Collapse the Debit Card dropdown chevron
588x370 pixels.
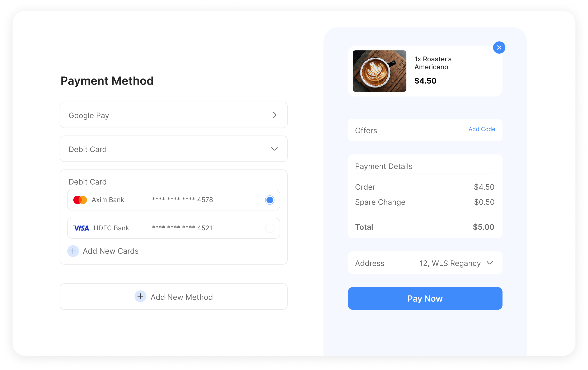pyautogui.click(x=275, y=149)
